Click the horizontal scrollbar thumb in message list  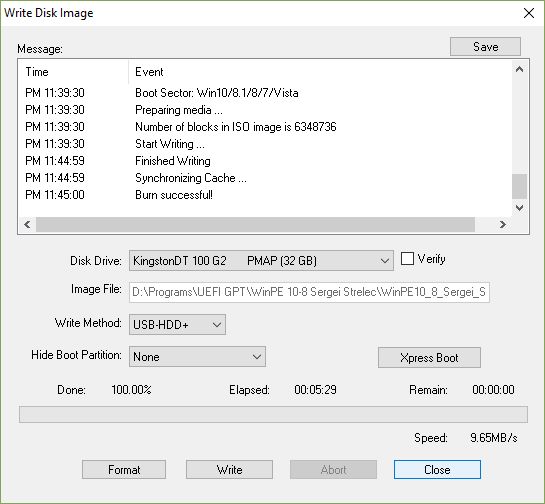tap(255, 225)
